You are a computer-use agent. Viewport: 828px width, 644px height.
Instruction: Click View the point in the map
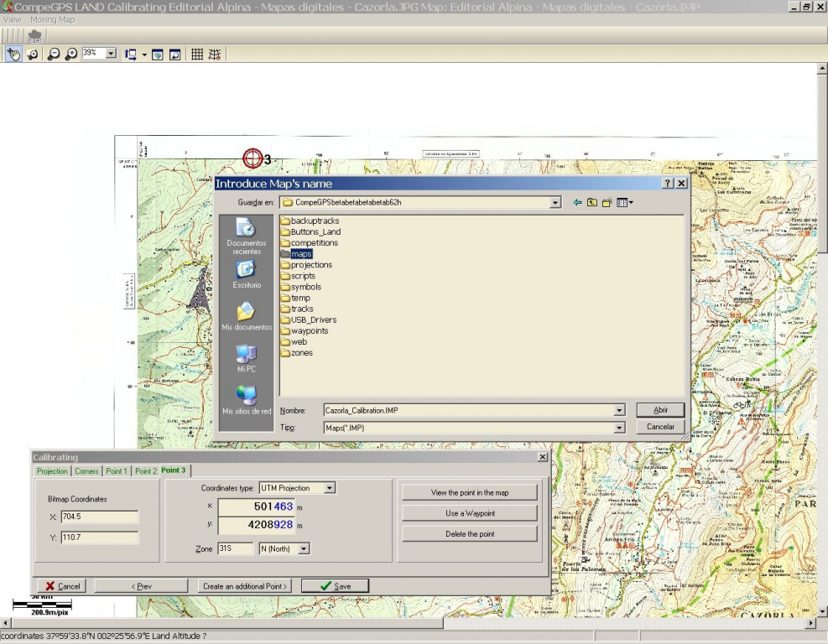point(470,492)
